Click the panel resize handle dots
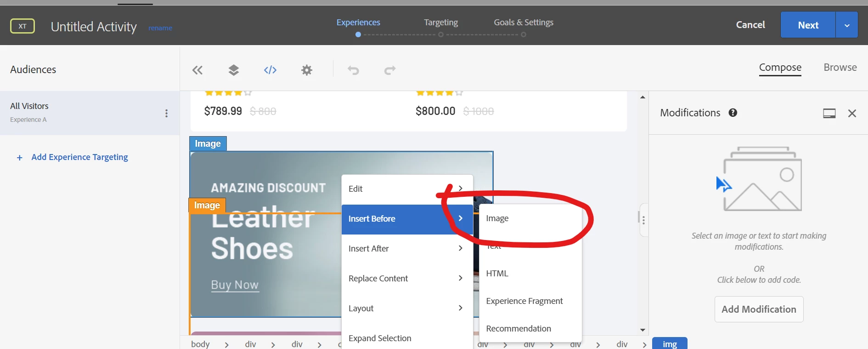Image resolution: width=868 pixels, height=349 pixels. point(644,220)
